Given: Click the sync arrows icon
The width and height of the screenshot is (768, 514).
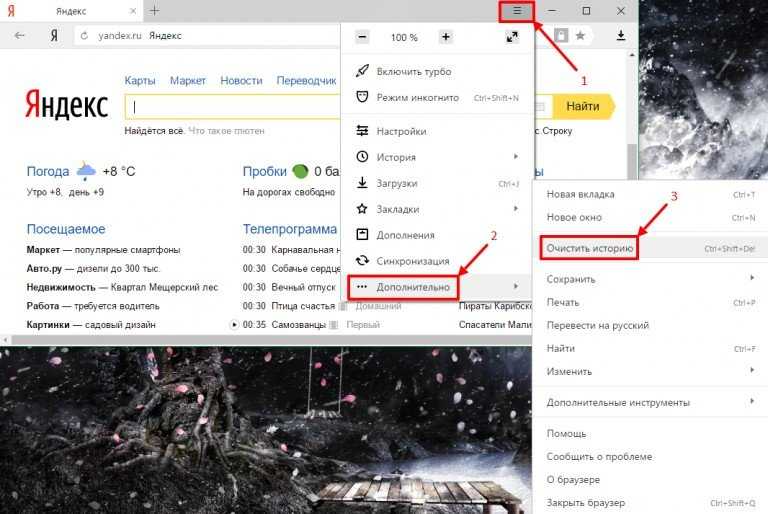Looking at the screenshot, I should pos(362,261).
